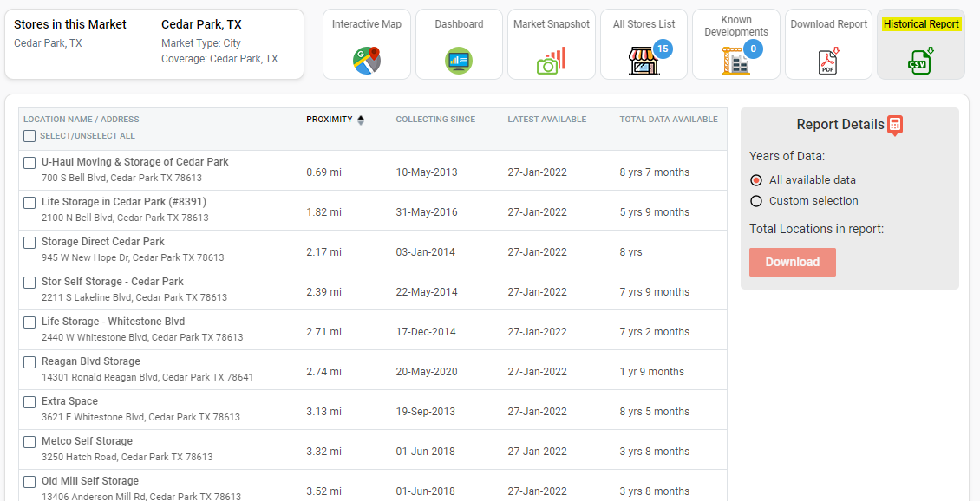Click the Years of Data label
The width and height of the screenshot is (980, 501).
[x=787, y=156]
